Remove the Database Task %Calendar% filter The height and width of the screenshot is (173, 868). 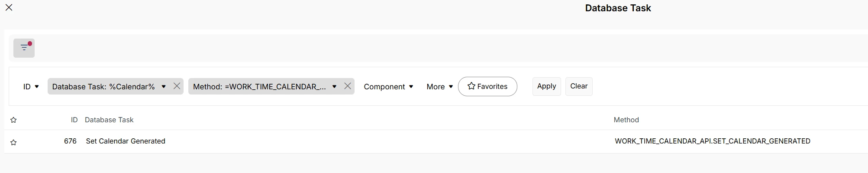pos(177,86)
